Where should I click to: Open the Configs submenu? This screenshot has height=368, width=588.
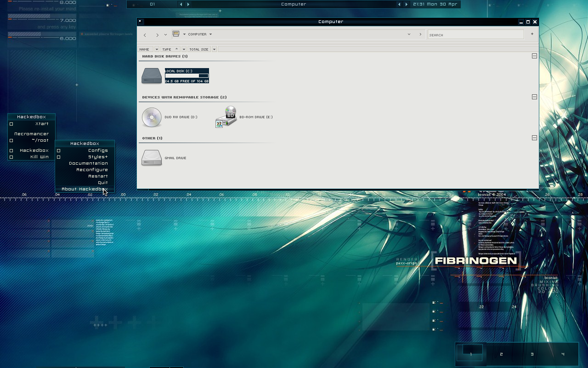[85, 150]
